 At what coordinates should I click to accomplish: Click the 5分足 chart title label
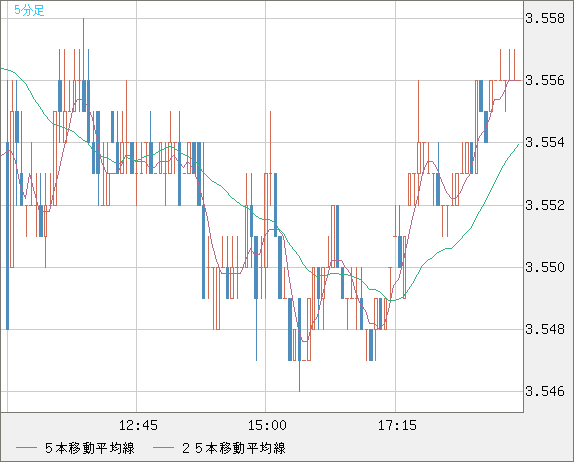click(x=29, y=10)
